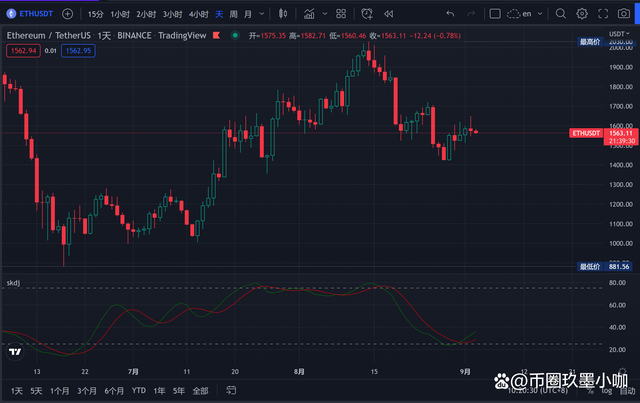This screenshot has width=640, height=403.
Task: Redo the chart action
Action: [x=471, y=14]
